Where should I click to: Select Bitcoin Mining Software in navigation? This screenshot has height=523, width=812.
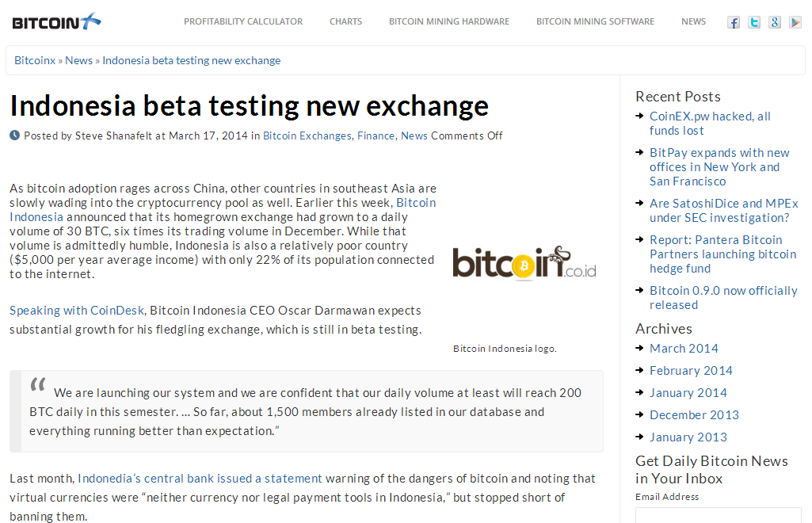pos(595,21)
